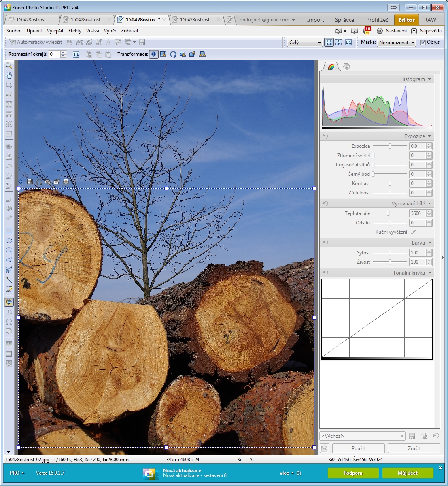Viewport: 448px width, 486px height.
Task: Click the Teplota bílé slider
Action: 388,213
